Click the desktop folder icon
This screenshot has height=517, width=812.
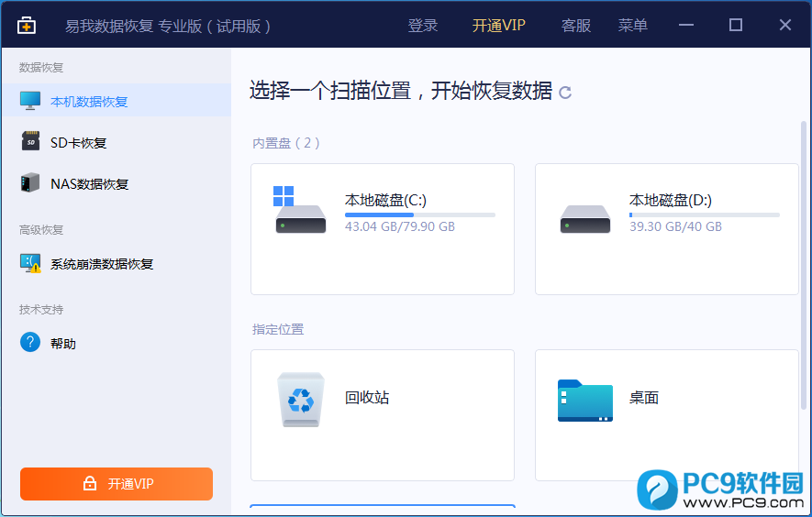click(x=585, y=401)
